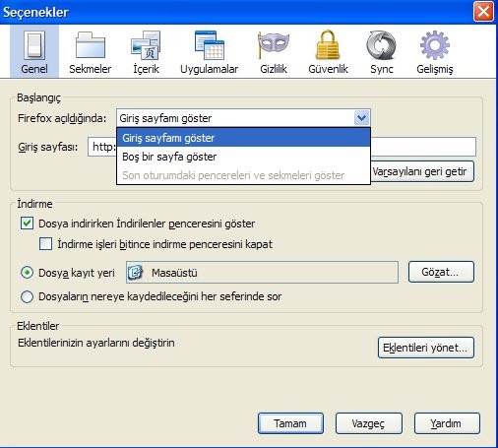Enable İndirme işleri bitince pencereyi kapat checkbox
Viewport: 498px width, 448px height.
(x=45, y=244)
